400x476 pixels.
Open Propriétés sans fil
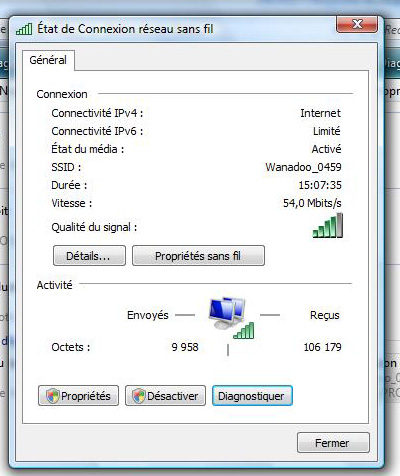point(198,256)
